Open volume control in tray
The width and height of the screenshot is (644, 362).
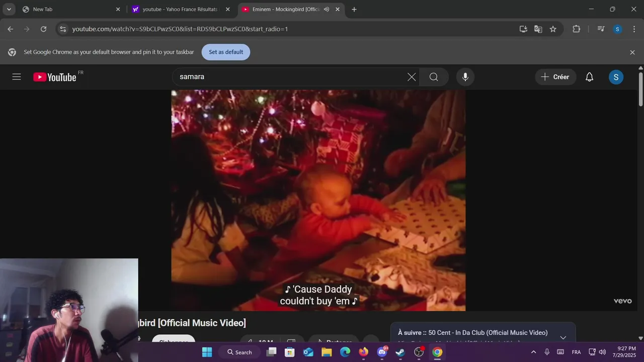(x=602, y=352)
